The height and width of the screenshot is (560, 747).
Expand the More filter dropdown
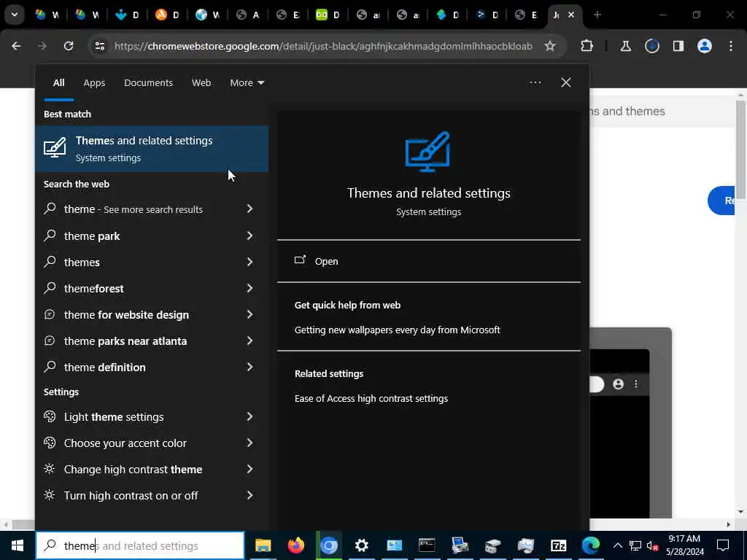(247, 82)
